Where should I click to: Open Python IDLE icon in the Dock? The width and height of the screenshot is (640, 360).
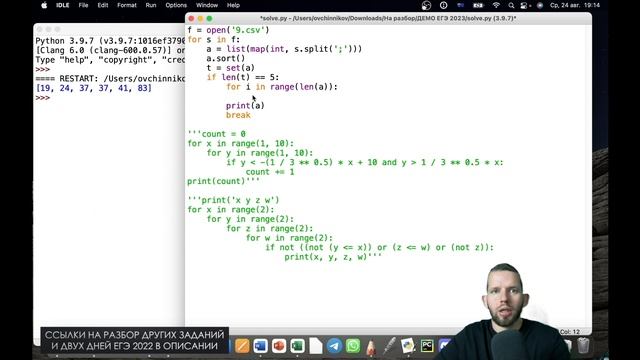(408, 346)
